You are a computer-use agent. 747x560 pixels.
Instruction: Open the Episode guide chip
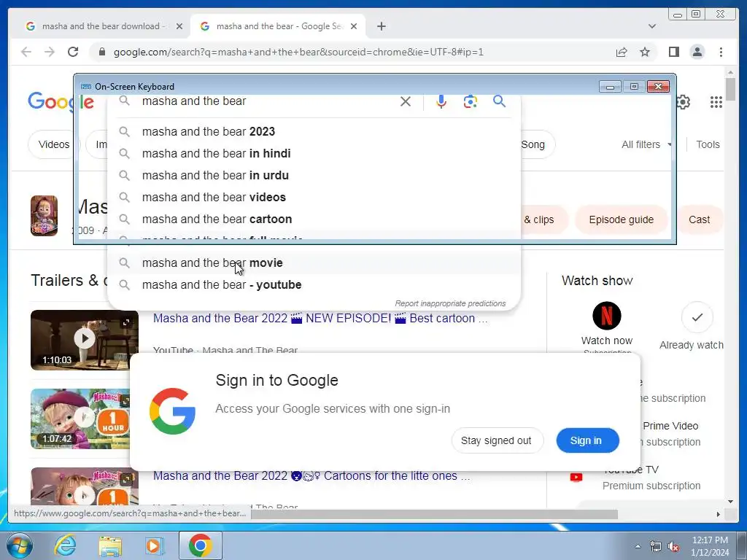click(622, 219)
